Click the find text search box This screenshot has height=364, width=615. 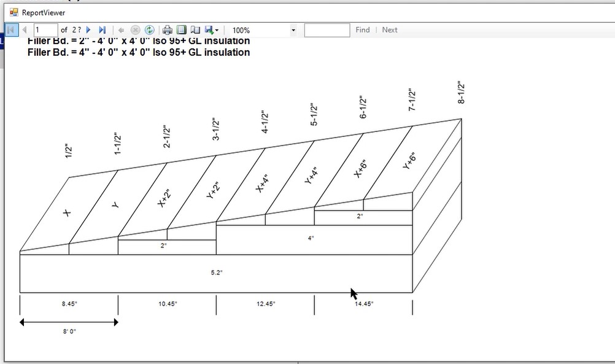click(327, 30)
